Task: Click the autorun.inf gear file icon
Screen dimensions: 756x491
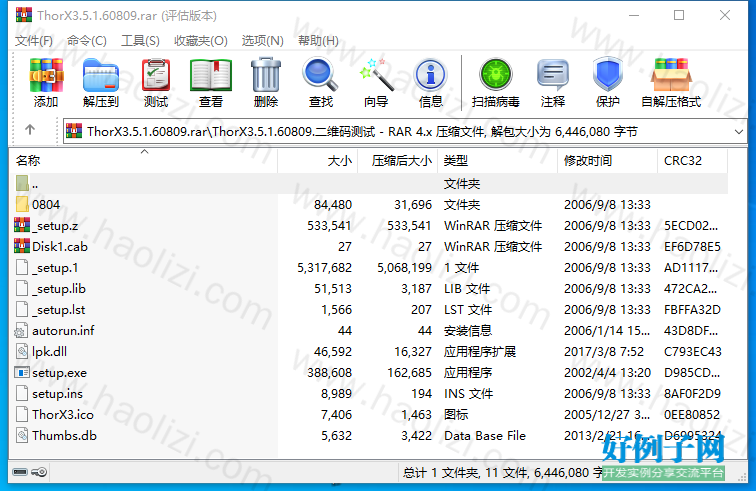Action: pyautogui.click(x=22, y=330)
